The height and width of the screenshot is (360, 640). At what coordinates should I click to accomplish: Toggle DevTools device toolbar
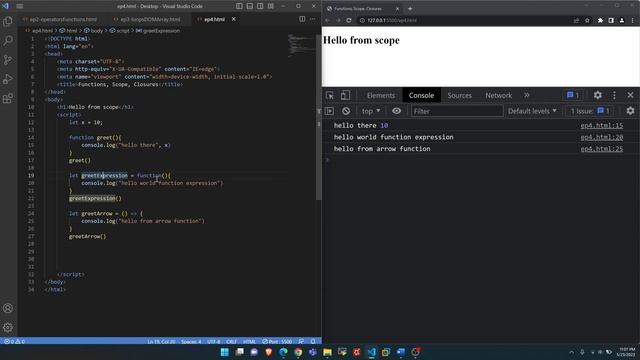pos(345,95)
